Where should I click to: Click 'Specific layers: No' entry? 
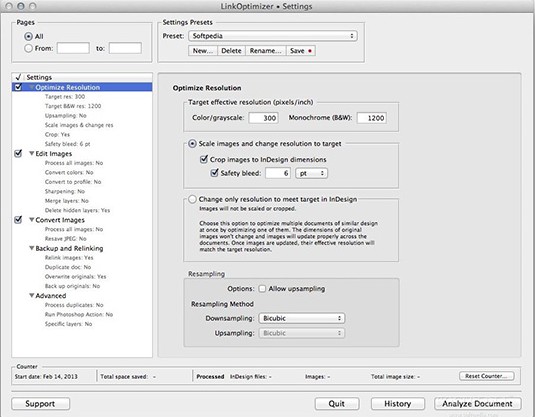pos(68,324)
